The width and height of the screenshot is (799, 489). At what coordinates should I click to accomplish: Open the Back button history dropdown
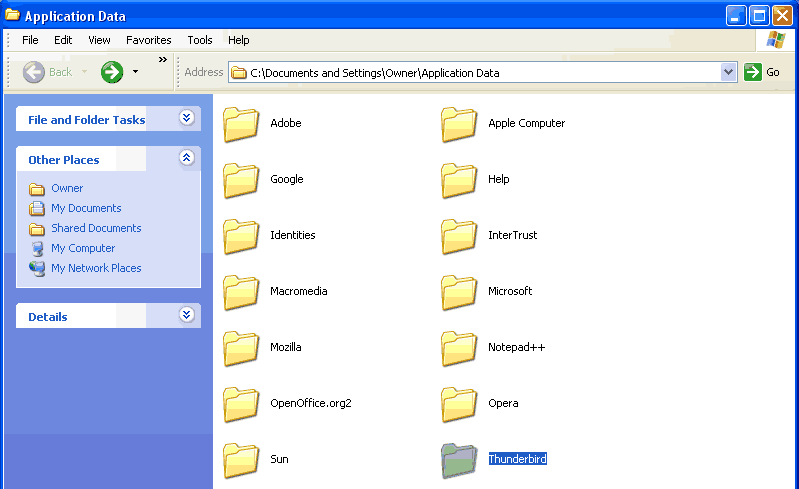coord(85,72)
